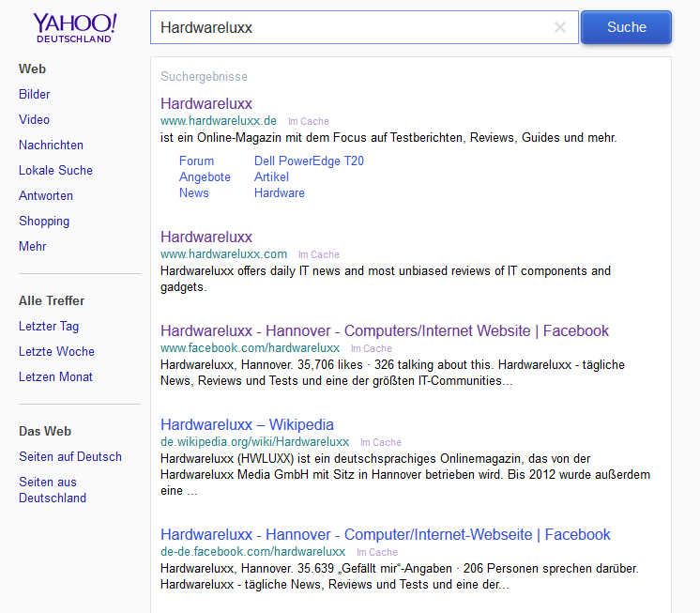
Task: Open Im Cache for the Wikipedia result
Action: coord(381,442)
